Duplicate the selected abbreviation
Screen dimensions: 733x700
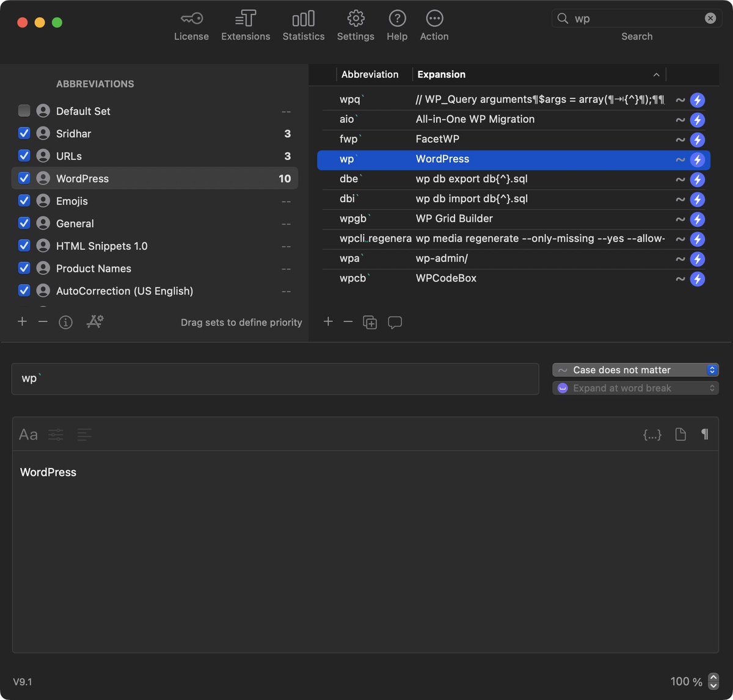[370, 322]
